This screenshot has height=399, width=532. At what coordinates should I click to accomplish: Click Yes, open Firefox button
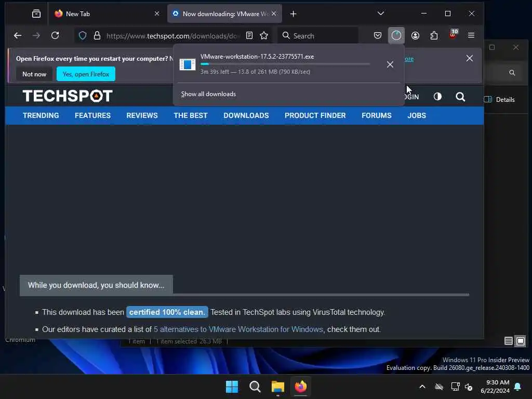click(x=86, y=74)
